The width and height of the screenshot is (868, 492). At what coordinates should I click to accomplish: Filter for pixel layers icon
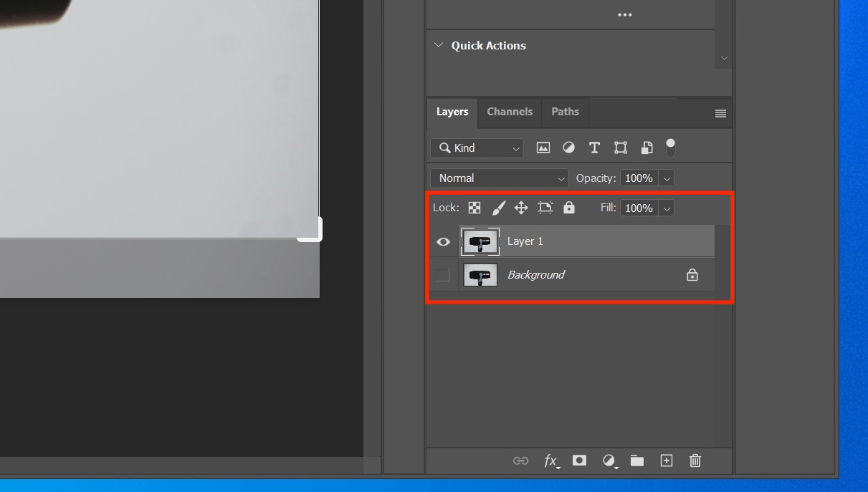tap(543, 148)
